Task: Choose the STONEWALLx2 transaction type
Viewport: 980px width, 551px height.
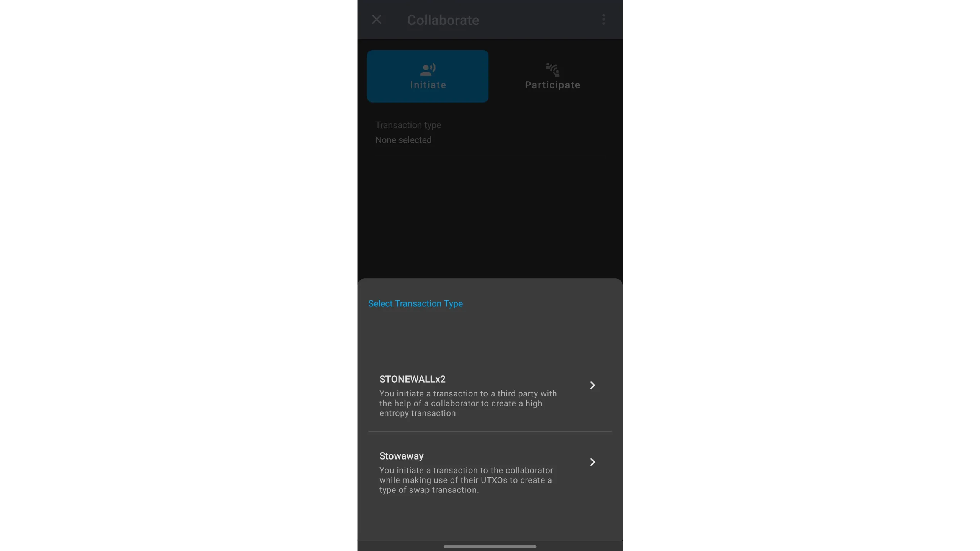Action: point(490,395)
